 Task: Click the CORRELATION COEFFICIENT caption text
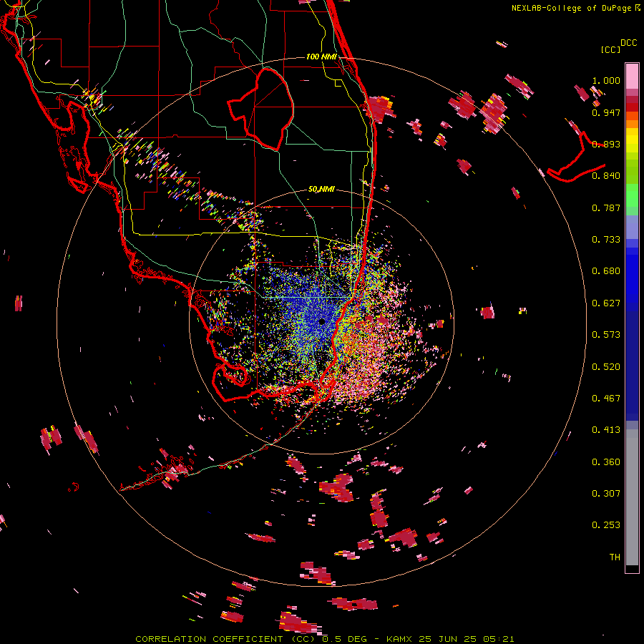[225, 639]
